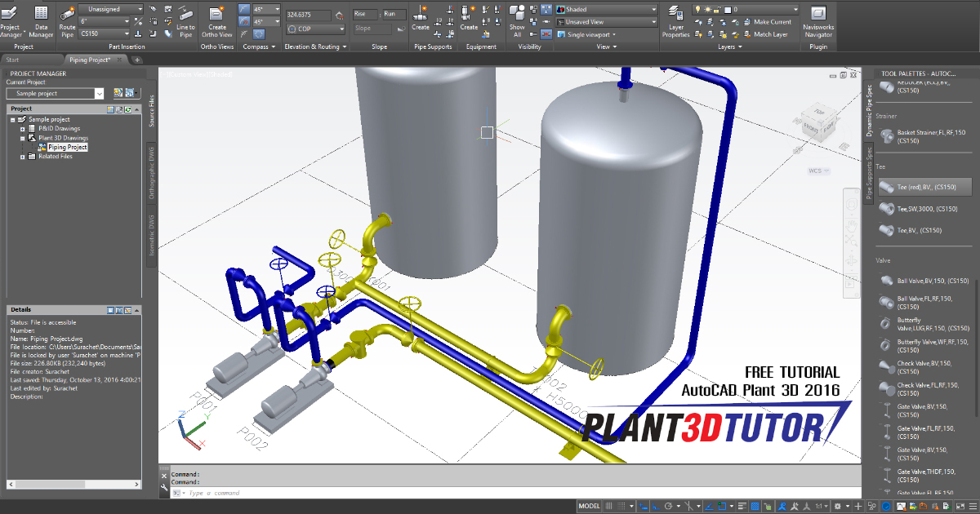The image size is (980, 514).
Task: Expand the P&ID Drawings tree node
Action: pyautogui.click(x=23, y=127)
